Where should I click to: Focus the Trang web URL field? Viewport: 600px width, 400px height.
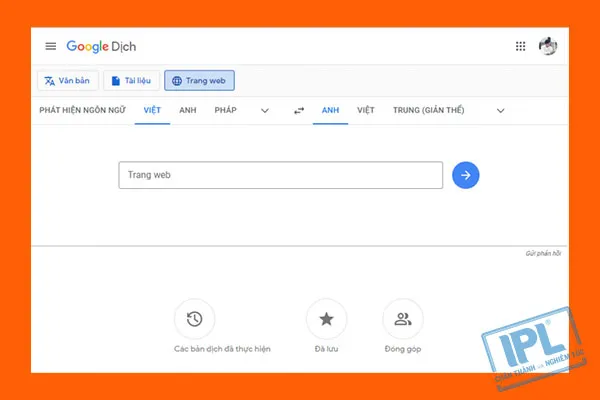click(x=280, y=175)
